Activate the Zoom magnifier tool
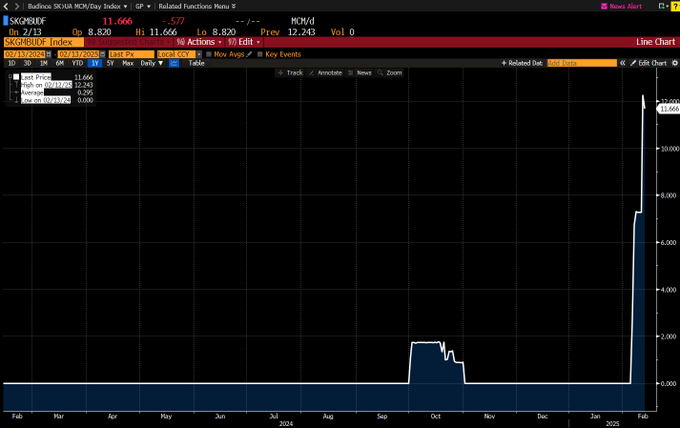680x428 pixels. point(390,73)
